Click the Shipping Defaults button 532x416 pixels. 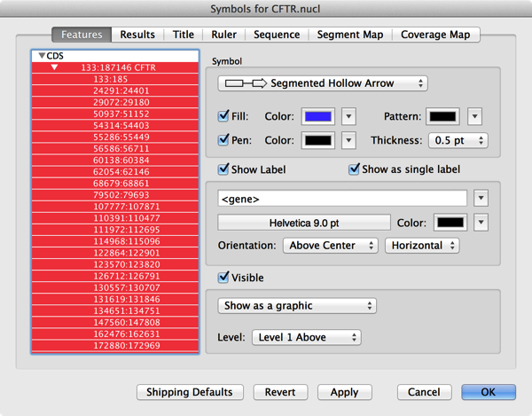click(x=189, y=392)
